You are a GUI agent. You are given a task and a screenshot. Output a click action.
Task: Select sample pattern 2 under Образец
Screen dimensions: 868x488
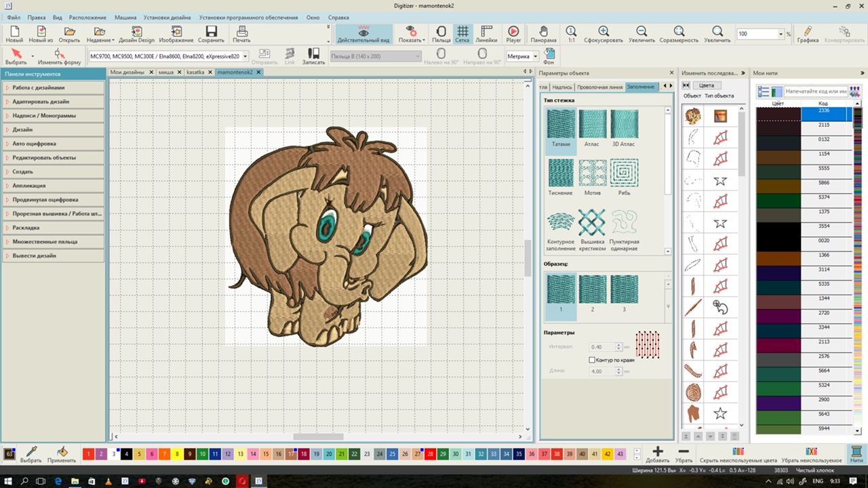(x=592, y=293)
